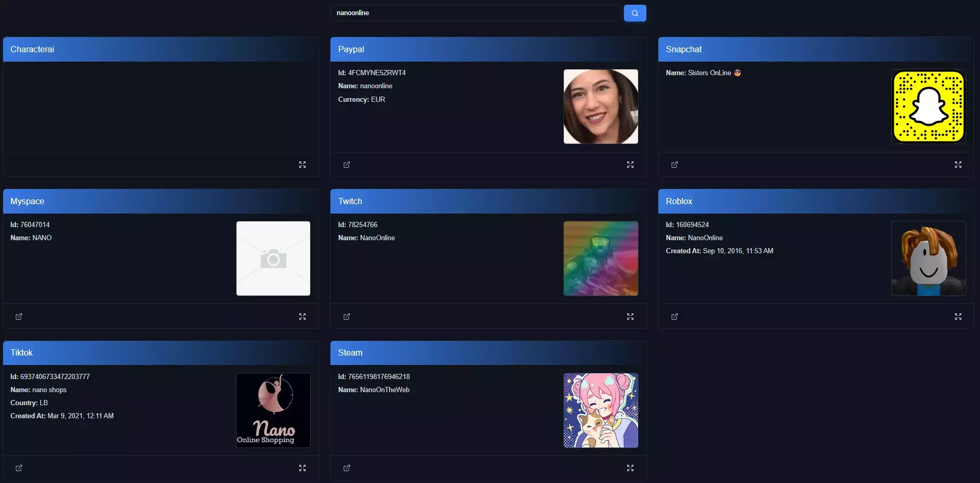The height and width of the screenshot is (483, 980).
Task: Expand the Characterai result card
Action: tap(302, 164)
